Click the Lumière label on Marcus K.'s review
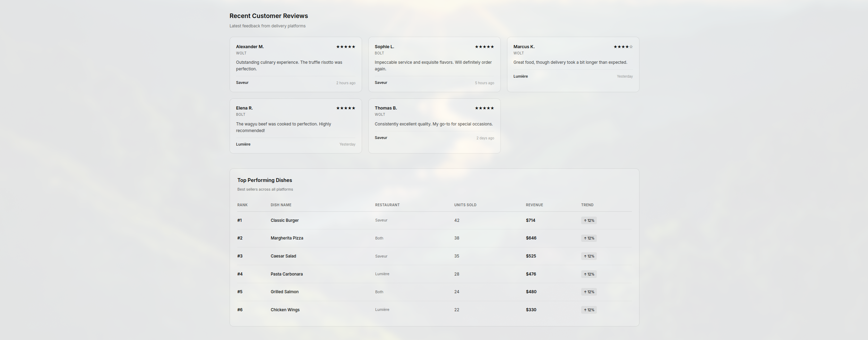The height and width of the screenshot is (340, 868). coord(520,76)
